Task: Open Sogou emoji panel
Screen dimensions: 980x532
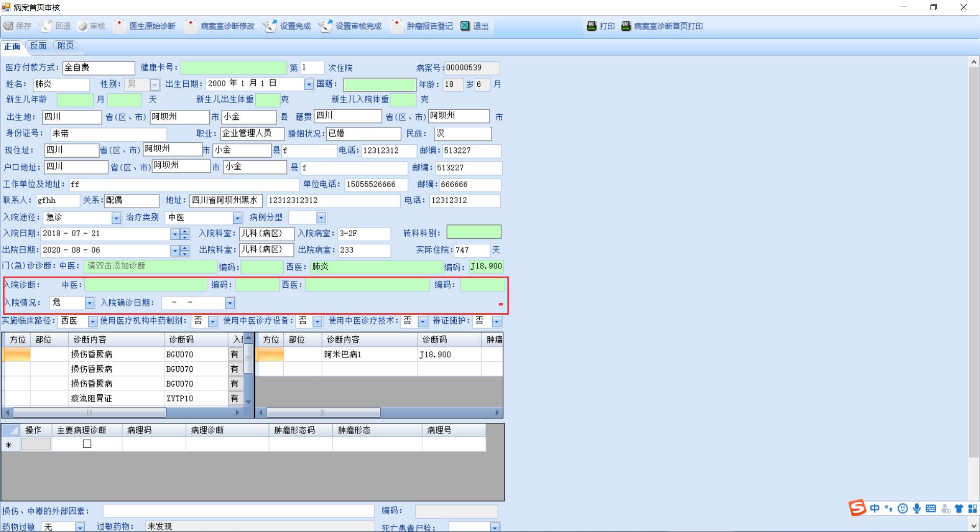Action: 903,509
